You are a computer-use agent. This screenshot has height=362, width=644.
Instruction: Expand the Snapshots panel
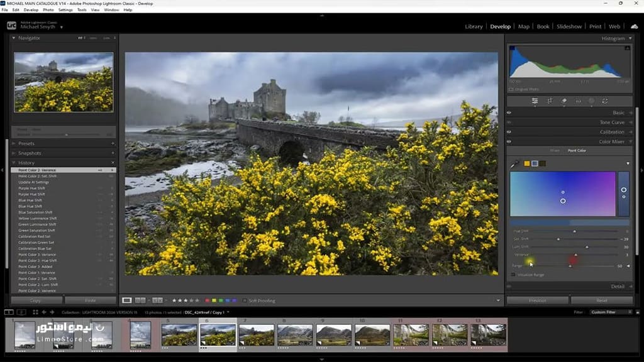click(x=14, y=153)
